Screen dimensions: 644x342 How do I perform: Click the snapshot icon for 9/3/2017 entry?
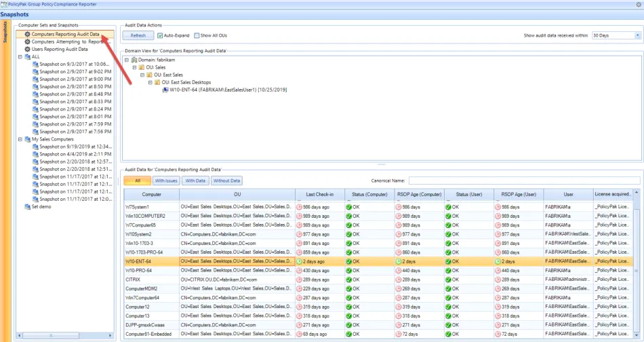click(35, 64)
